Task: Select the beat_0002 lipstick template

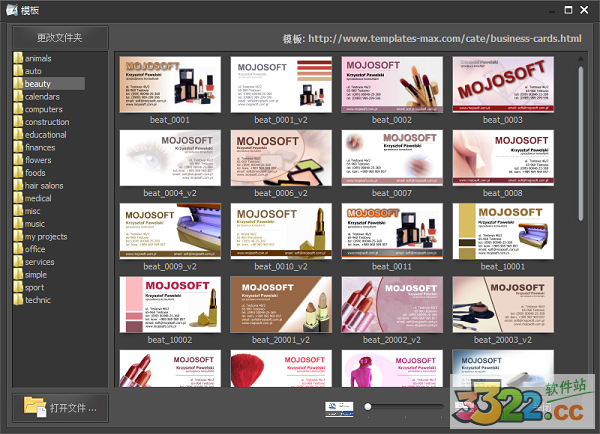Action: pos(392,85)
